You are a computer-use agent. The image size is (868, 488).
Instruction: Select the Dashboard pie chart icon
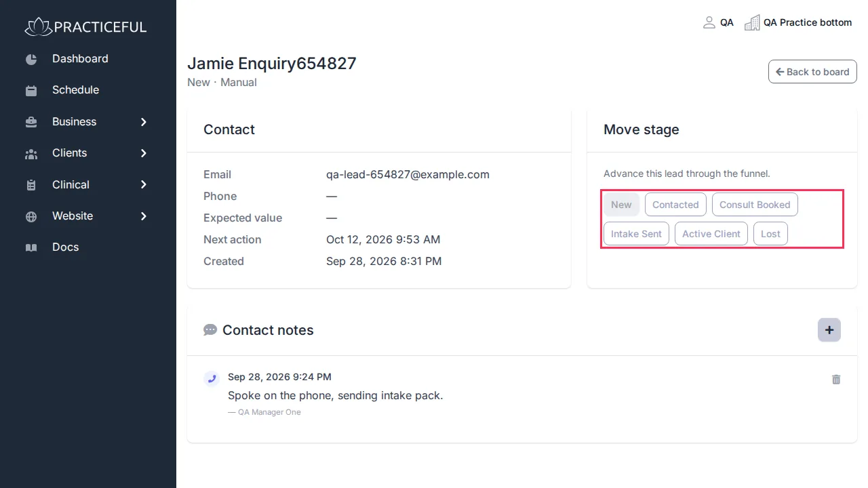point(31,59)
